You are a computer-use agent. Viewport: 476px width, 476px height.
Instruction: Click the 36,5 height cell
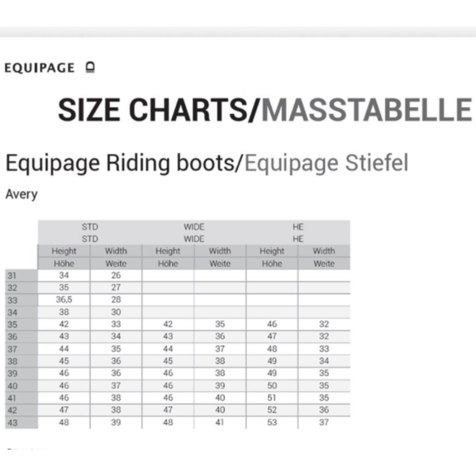tap(64, 300)
